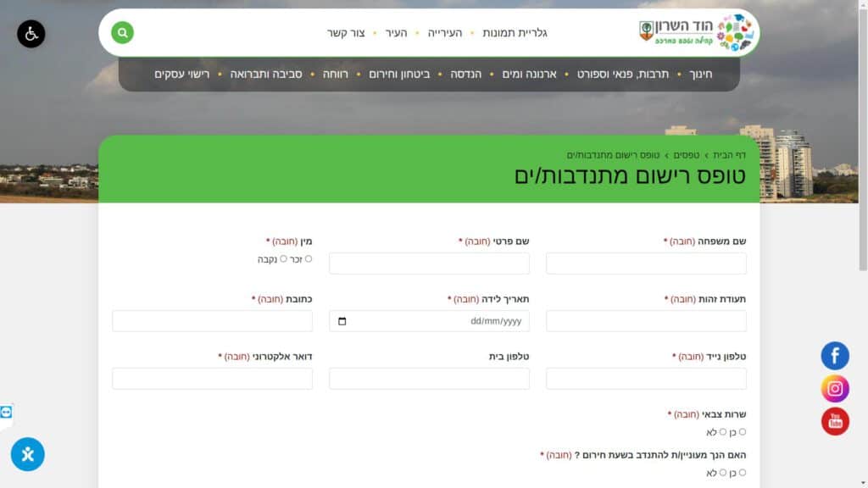The image size is (868, 488).
Task: Expand the תרבות, פנאי וספורט menu
Action: [x=623, y=75]
